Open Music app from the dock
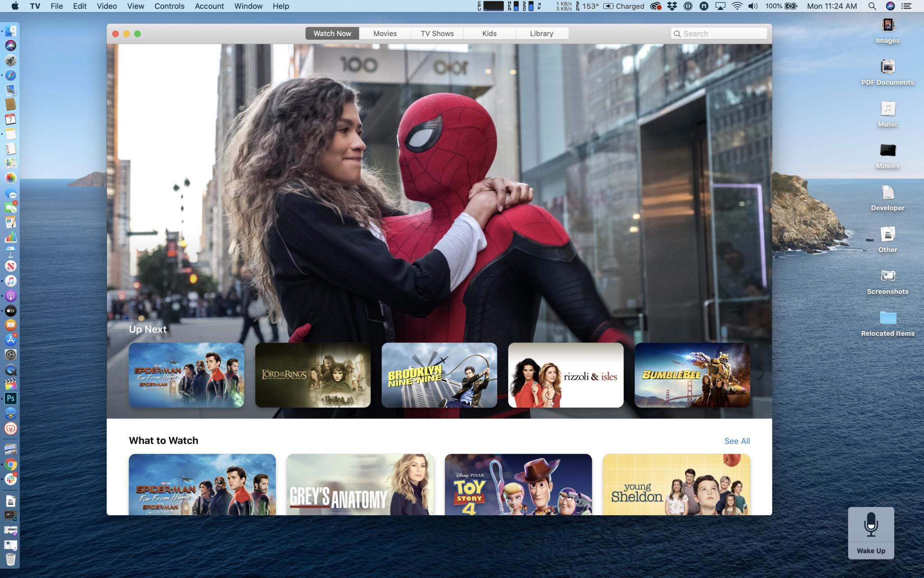 coord(11,281)
